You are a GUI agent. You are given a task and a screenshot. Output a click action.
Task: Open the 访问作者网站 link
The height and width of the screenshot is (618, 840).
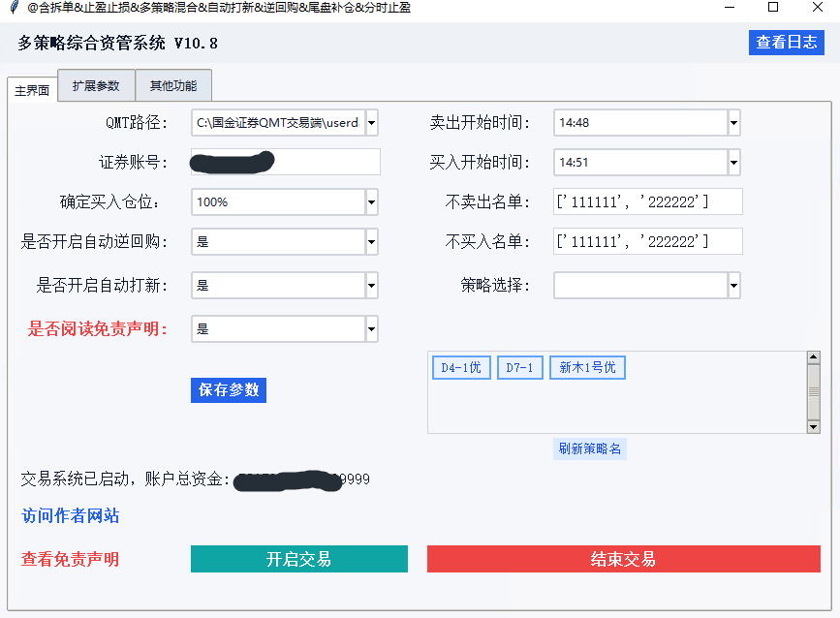coord(70,515)
